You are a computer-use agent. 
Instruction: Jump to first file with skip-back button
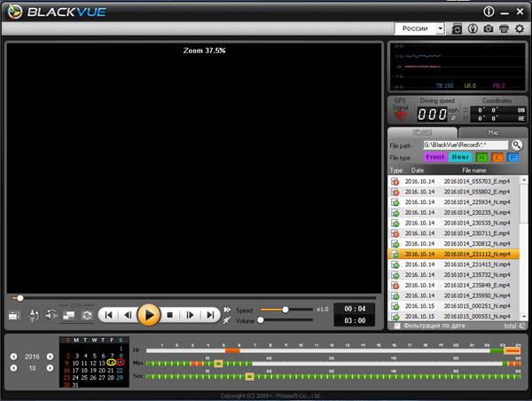pos(108,315)
